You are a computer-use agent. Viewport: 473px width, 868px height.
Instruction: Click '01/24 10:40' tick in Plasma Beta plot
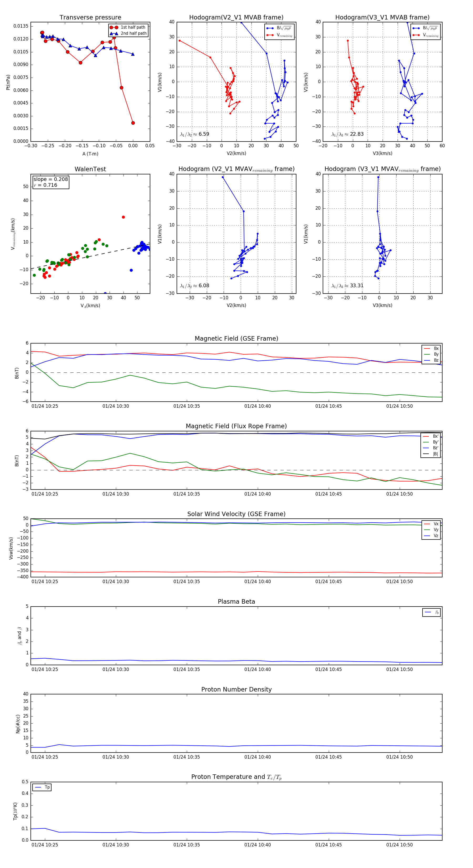click(258, 669)
